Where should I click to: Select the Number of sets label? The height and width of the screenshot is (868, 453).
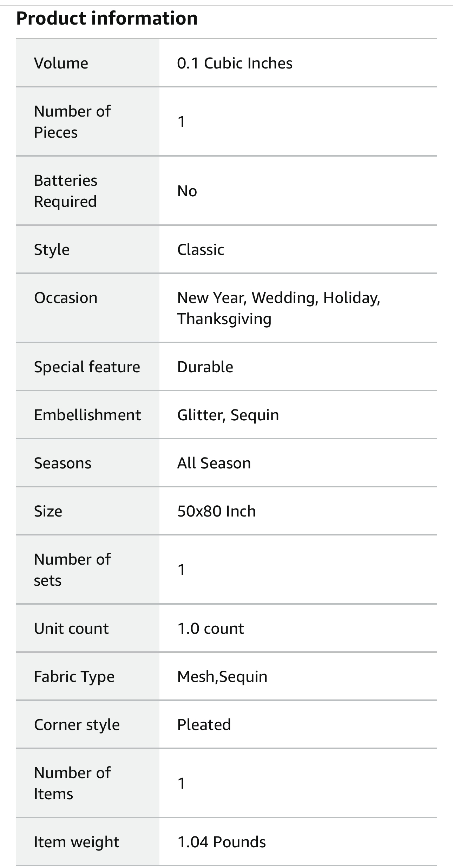point(72,570)
